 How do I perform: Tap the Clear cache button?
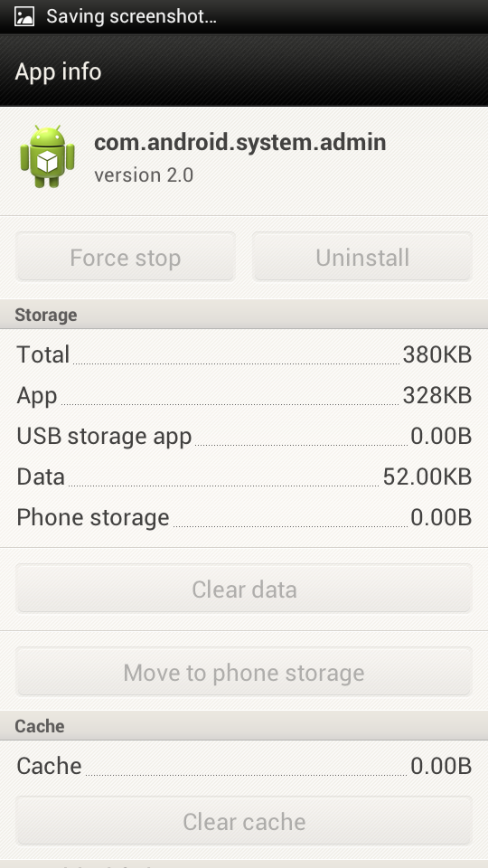(x=244, y=821)
